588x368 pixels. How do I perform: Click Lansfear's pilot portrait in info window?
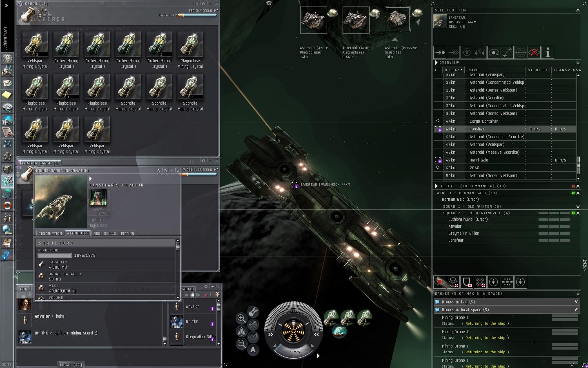tap(98, 198)
